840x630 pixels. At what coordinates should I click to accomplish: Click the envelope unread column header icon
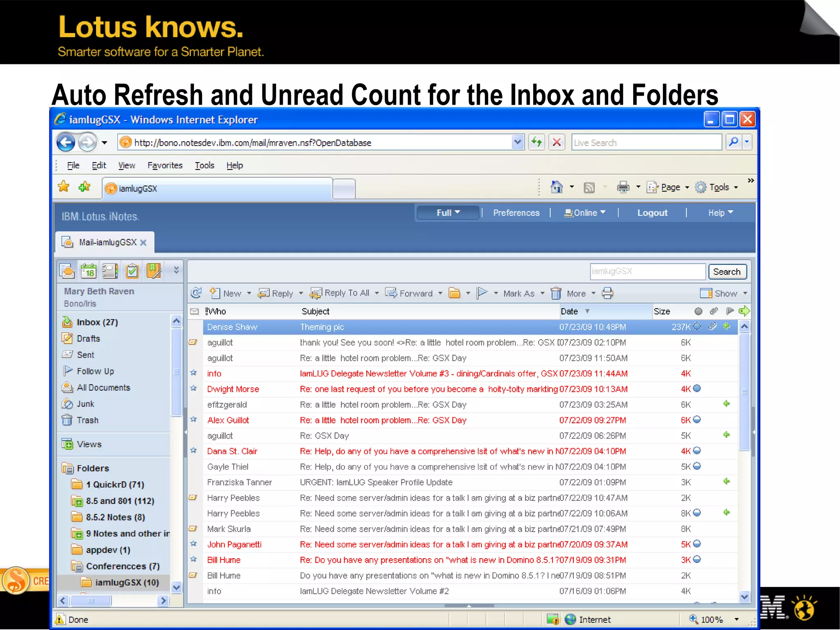[x=194, y=312]
